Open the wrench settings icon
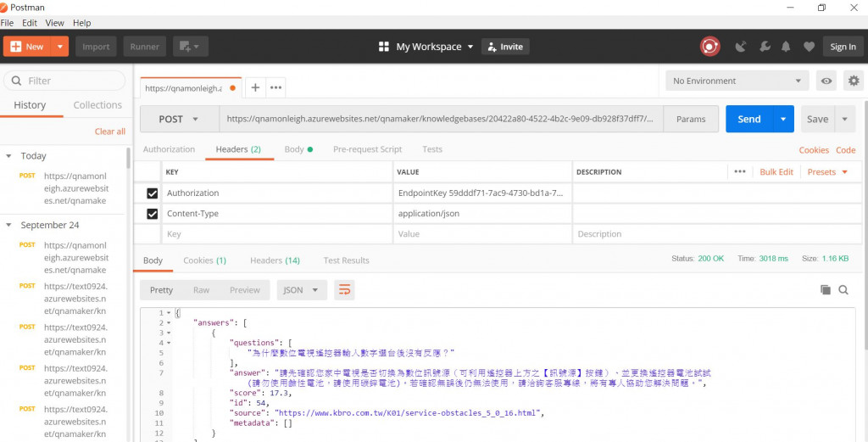868x442 pixels. [x=765, y=47]
